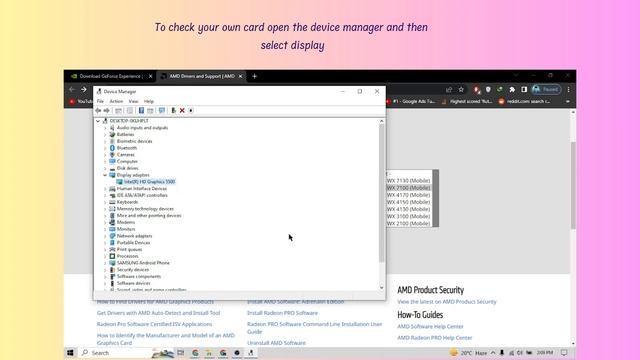
Task: Open View the latest on AMD Product Security
Action: (447, 302)
